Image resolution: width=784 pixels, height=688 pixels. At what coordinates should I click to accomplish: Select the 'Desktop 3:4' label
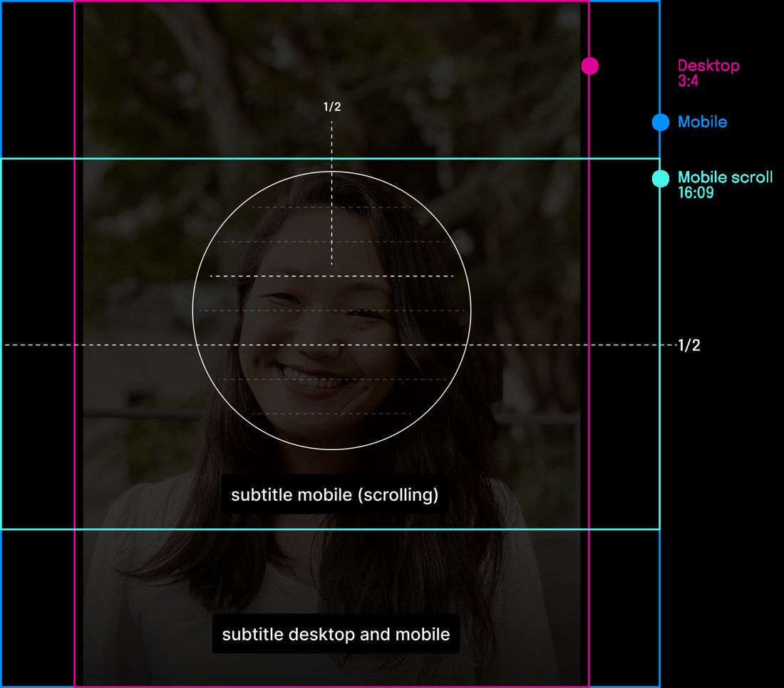click(708, 73)
